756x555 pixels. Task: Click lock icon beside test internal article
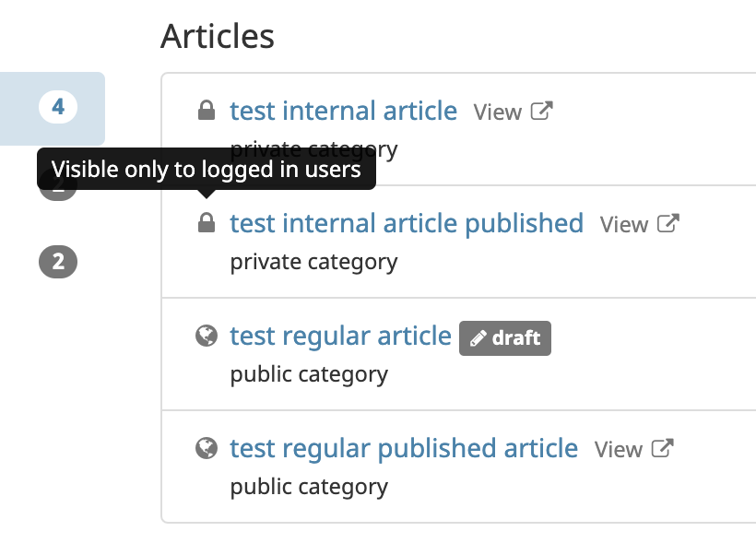[207, 111]
